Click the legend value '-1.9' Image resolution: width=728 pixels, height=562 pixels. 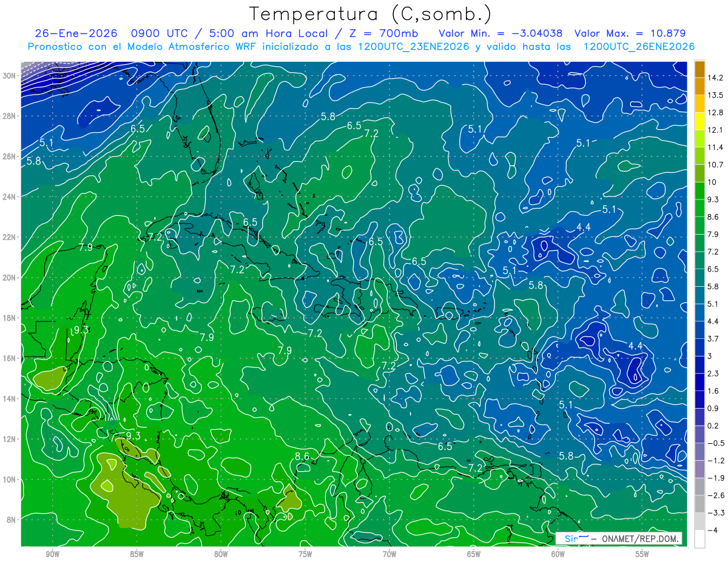tap(716, 478)
